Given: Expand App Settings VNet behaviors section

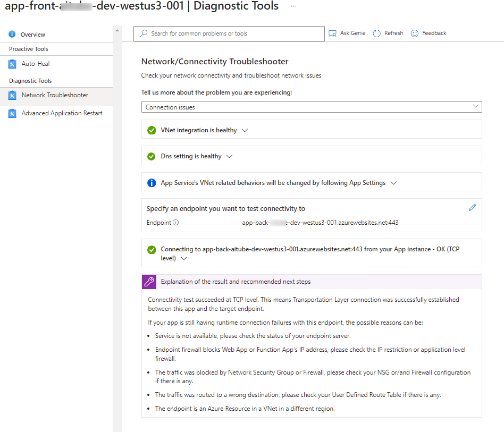Looking at the screenshot, I should click(x=393, y=183).
